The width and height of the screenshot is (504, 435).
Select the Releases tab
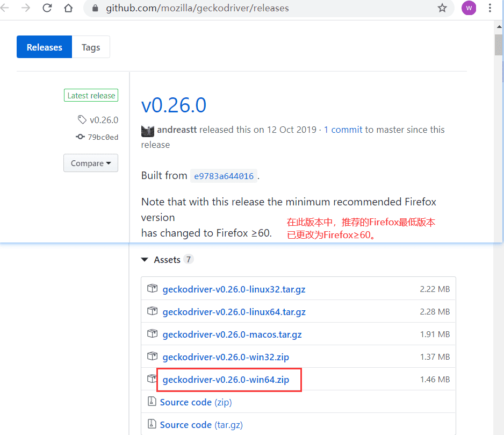point(45,47)
